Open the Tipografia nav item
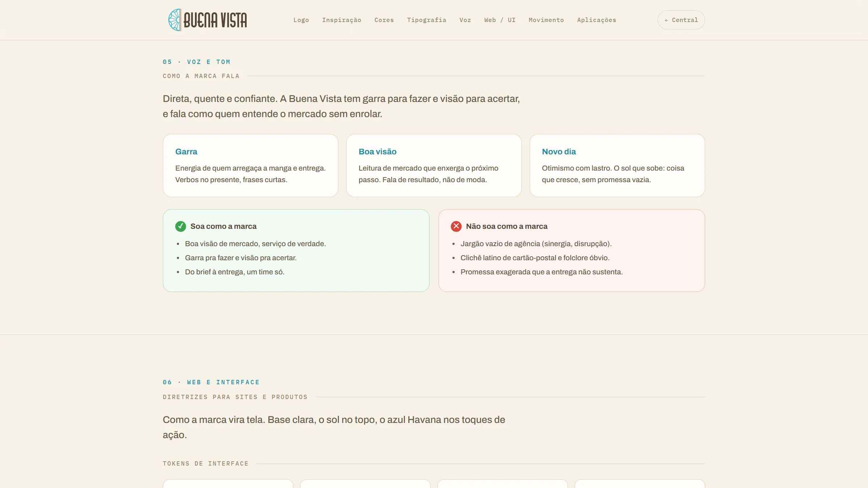 [426, 20]
